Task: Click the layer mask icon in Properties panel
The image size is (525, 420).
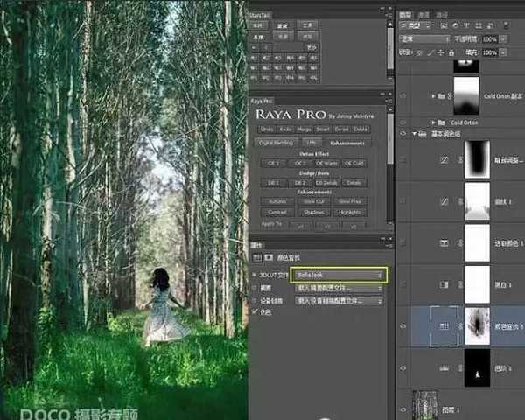Action: (x=269, y=259)
